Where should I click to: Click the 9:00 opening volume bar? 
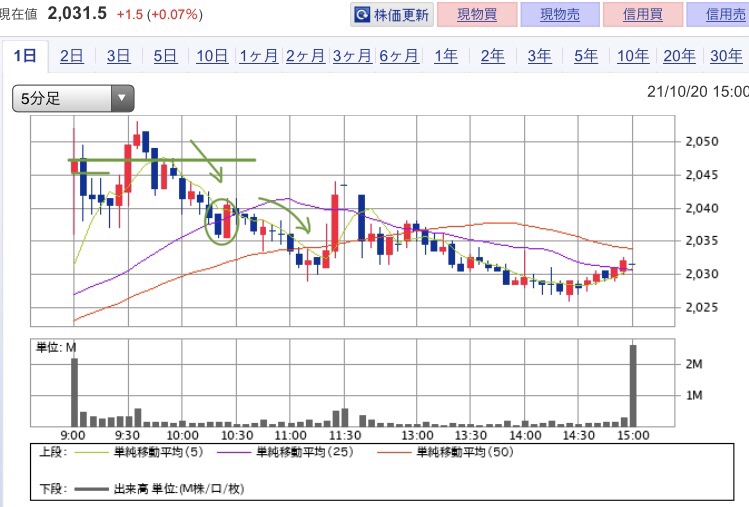click(x=75, y=392)
